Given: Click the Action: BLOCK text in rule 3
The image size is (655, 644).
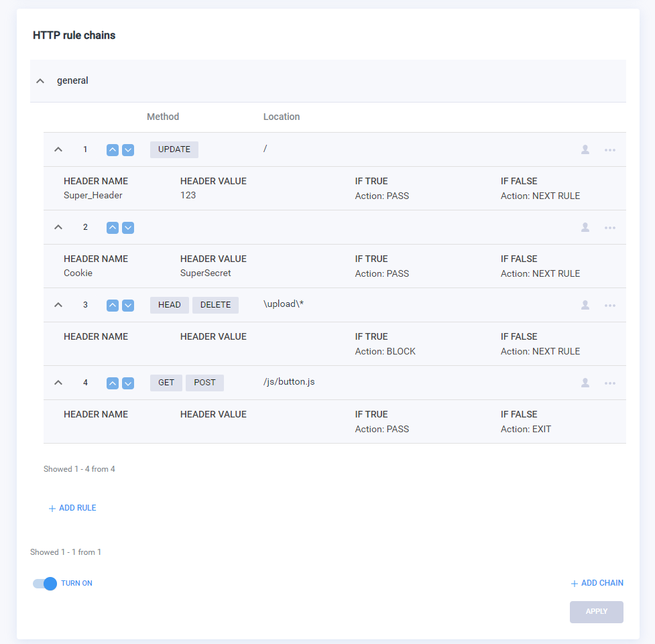Looking at the screenshot, I should tap(385, 352).
